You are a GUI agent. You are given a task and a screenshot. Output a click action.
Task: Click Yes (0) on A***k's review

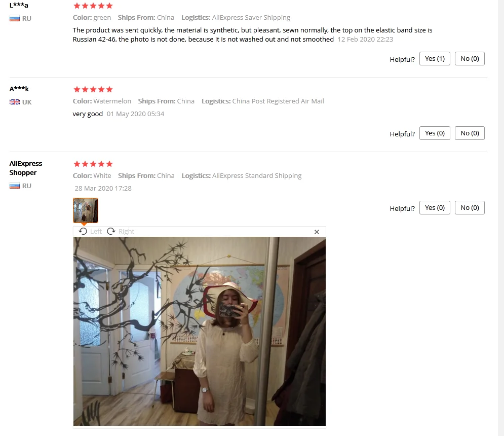[435, 133]
